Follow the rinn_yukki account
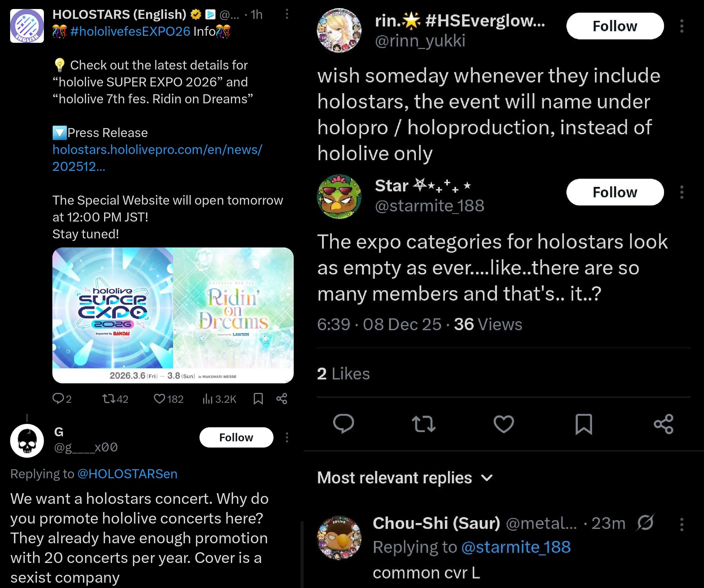The image size is (704, 588). (615, 26)
